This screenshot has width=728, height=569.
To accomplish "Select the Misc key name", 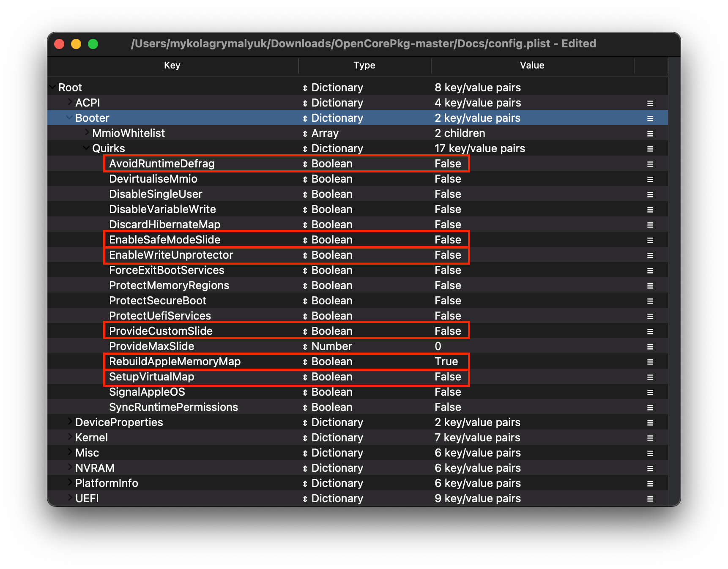I will [87, 453].
